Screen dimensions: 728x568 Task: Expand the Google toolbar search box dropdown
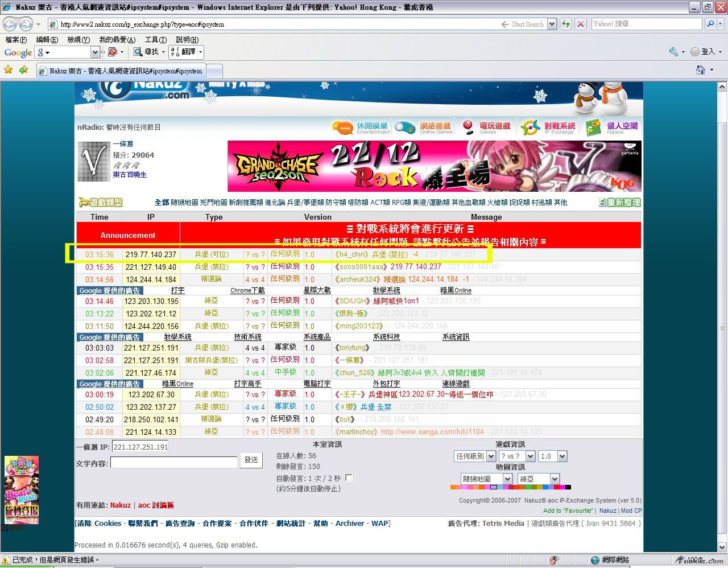pyautogui.click(x=96, y=52)
